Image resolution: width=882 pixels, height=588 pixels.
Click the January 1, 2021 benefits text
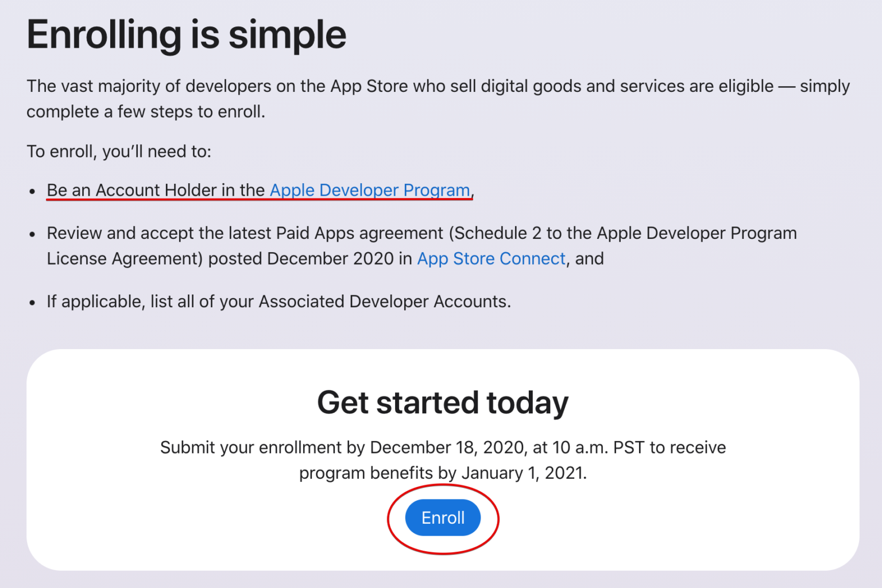(524, 473)
